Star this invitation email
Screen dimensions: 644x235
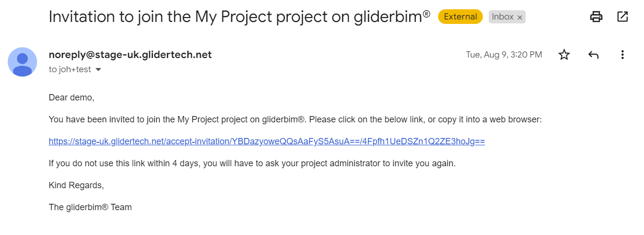coord(564,55)
